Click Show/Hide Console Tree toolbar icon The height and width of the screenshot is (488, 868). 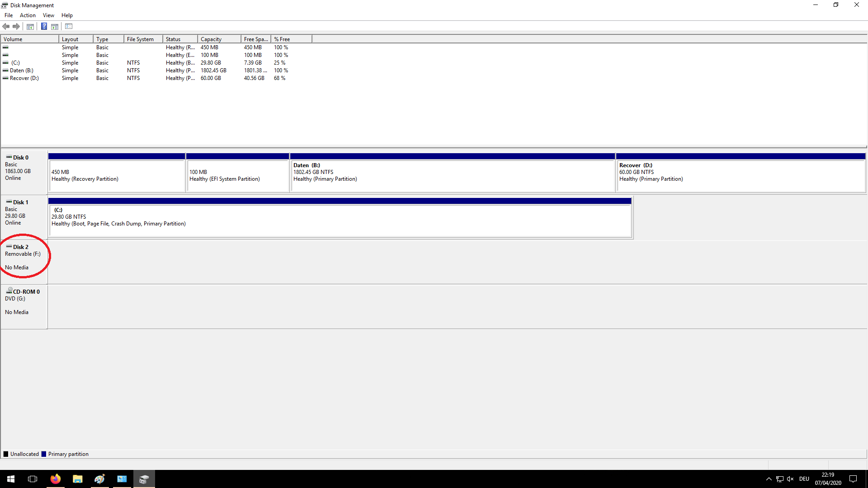30,26
